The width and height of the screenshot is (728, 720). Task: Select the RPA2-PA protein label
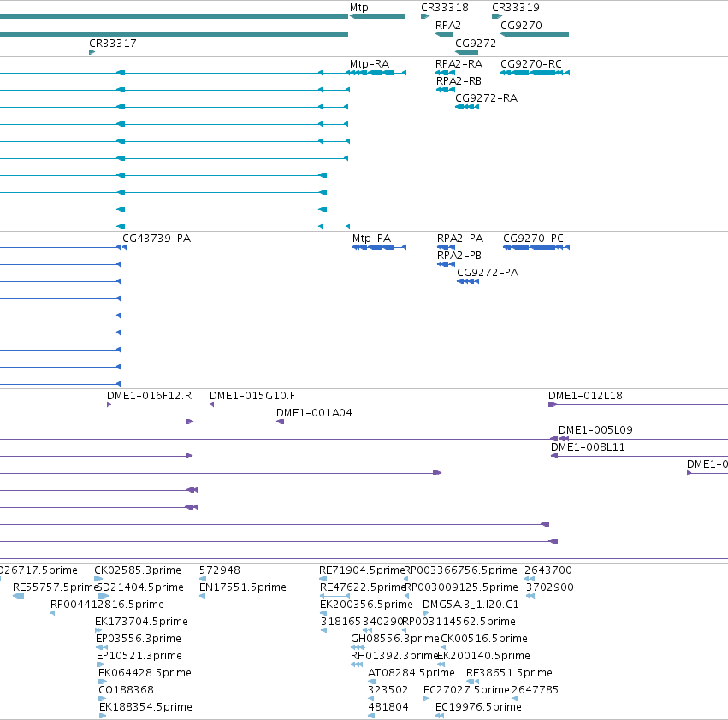pos(460,238)
